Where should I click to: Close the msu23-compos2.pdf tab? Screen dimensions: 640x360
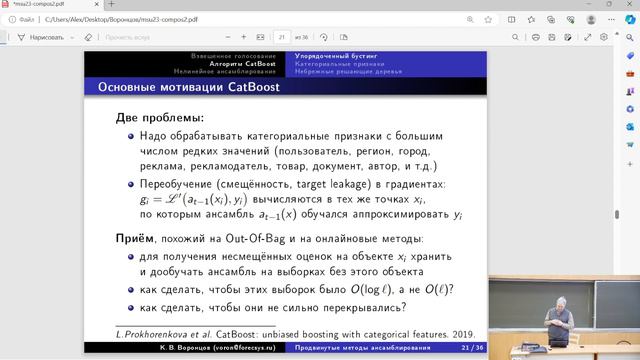click(97, 4)
